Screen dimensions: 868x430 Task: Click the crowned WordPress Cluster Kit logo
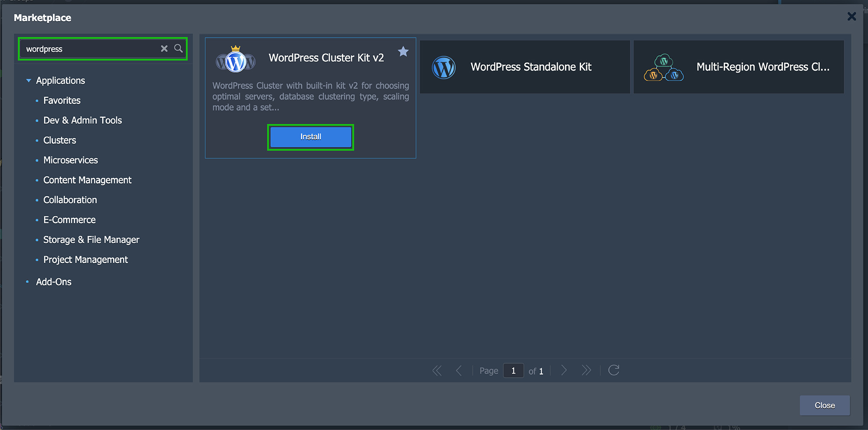236,60
